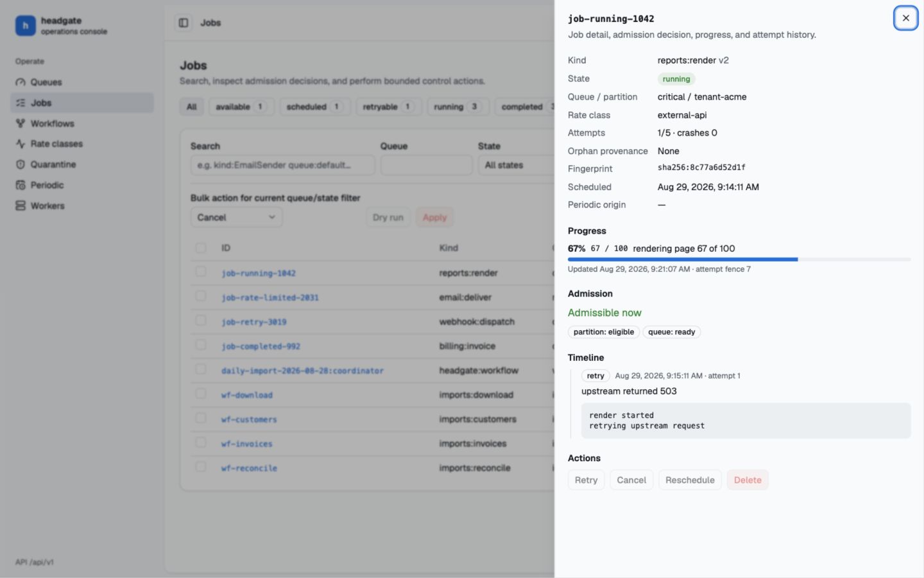
Task: Click the Dry run button
Action: point(388,217)
